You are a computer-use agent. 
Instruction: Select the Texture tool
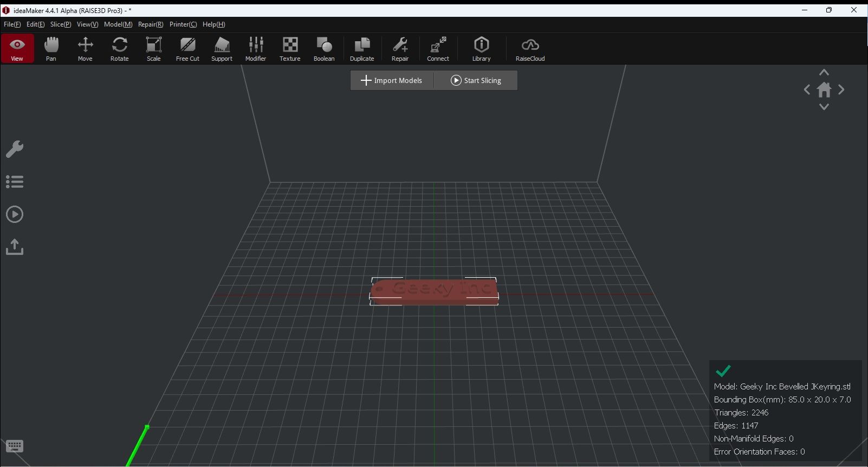click(290, 48)
